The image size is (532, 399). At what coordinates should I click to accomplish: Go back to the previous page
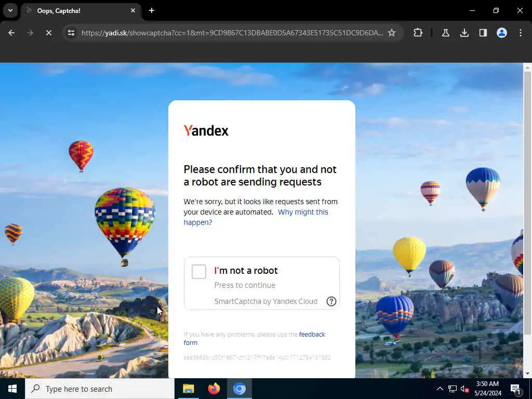click(x=11, y=33)
